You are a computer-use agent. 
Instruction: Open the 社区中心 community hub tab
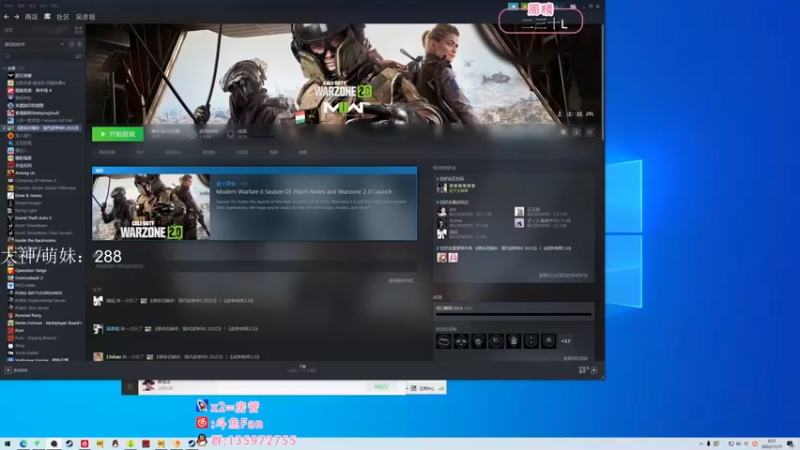coord(173,152)
